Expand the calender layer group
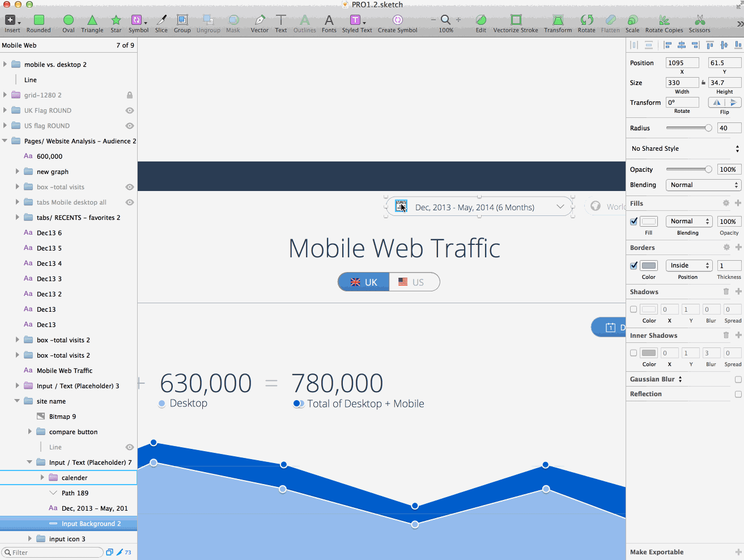This screenshot has width=744, height=560. [x=42, y=478]
